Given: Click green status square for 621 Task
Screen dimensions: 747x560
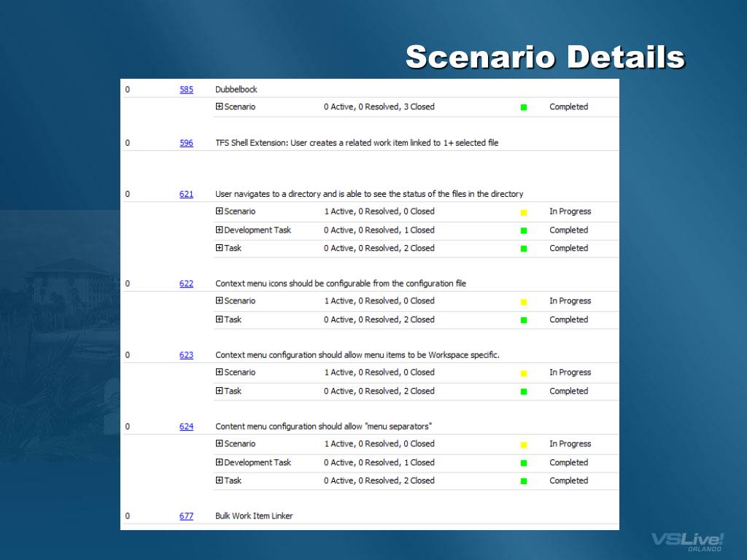Looking at the screenshot, I should click(x=524, y=249).
